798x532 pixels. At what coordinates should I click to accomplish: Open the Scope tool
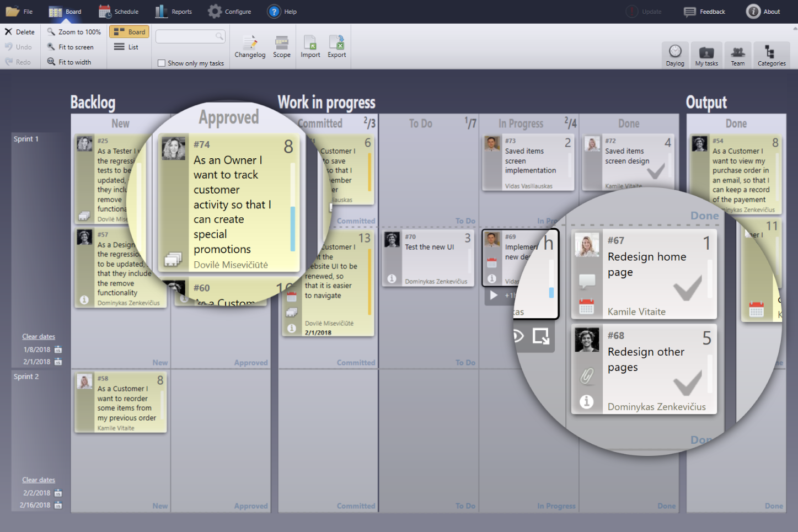282,46
